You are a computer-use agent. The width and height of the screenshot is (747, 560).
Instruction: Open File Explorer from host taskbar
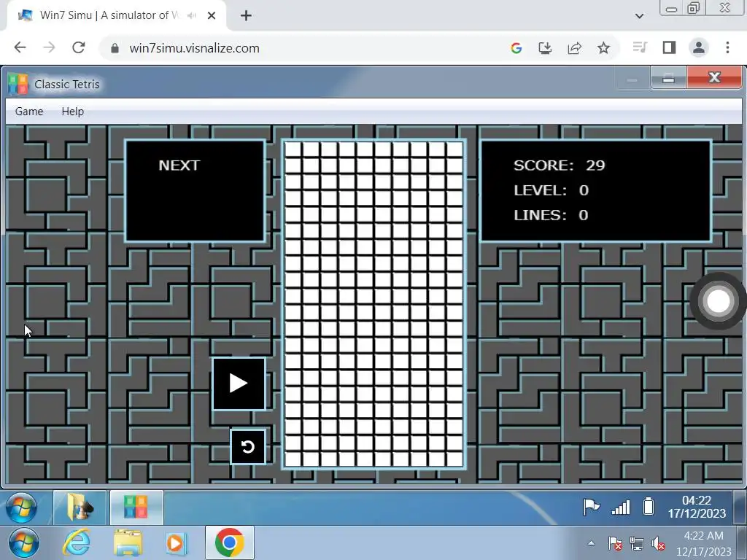pos(128,542)
